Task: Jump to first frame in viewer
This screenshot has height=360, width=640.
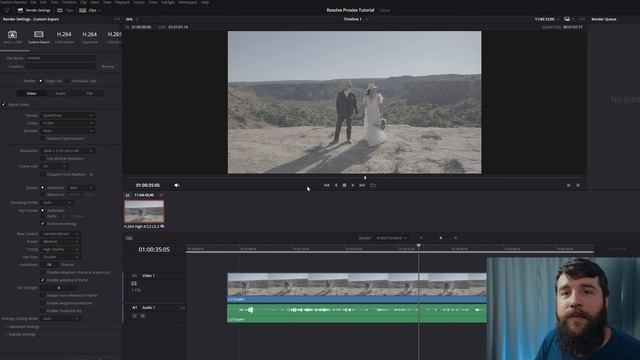Action: (327, 185)
